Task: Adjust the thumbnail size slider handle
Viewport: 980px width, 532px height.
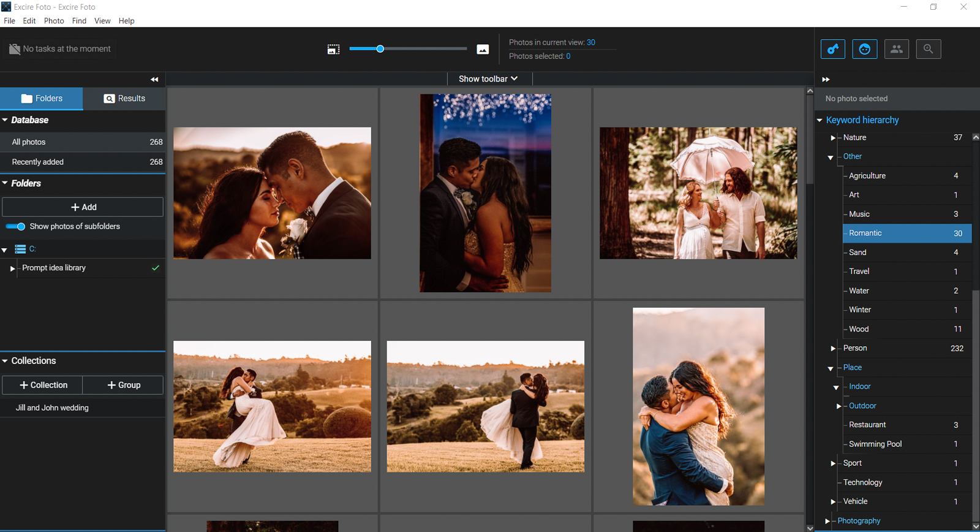Action: click(x=380, y=49)
